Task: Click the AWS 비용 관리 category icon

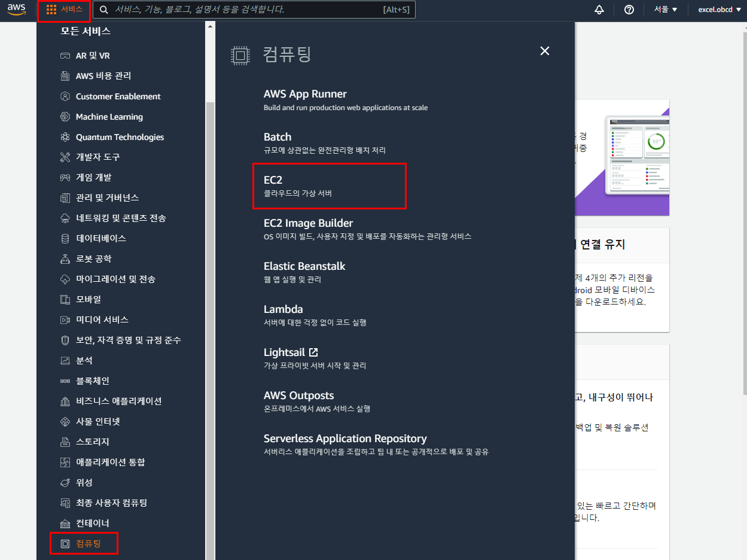Action: click(x=65, y=76)
